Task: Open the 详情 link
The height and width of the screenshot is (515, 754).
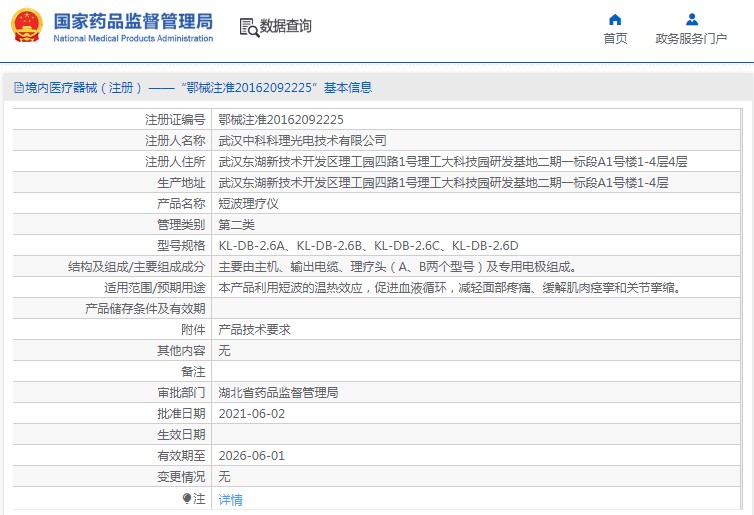Action: (230, 500)
